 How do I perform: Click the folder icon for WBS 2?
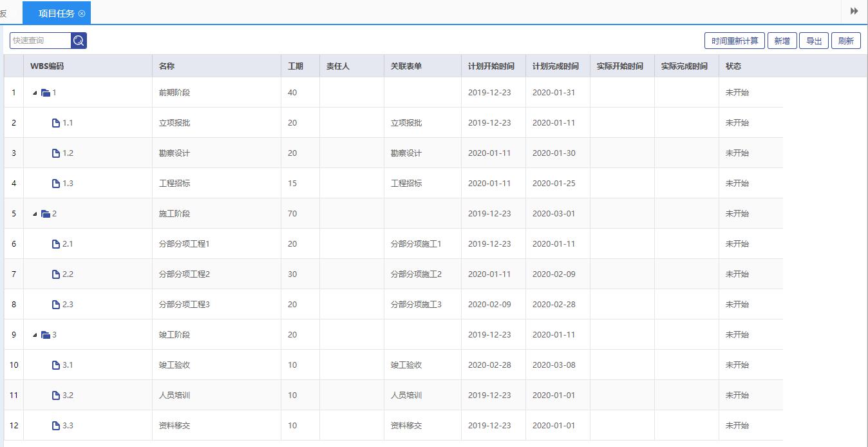pyautogui.click(x=46, y=214)
